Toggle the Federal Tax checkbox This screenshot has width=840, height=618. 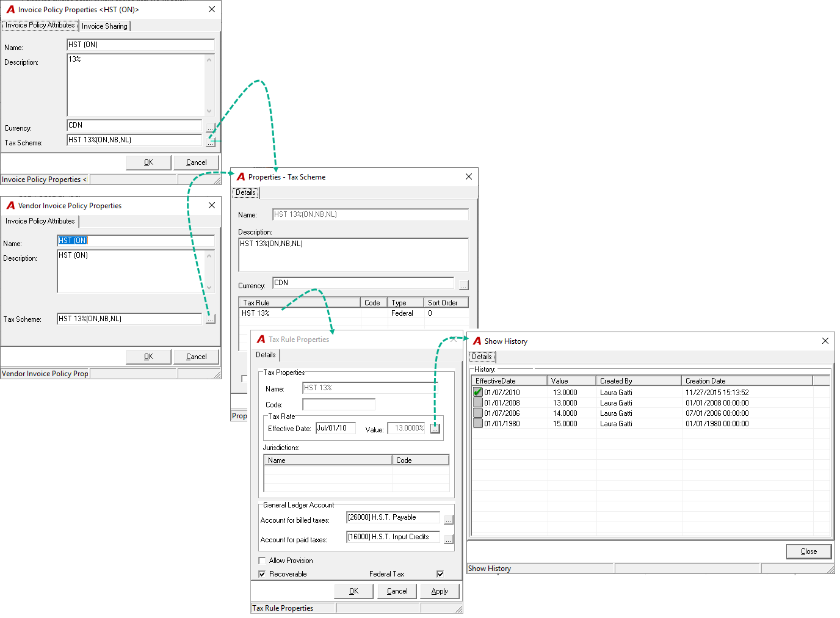(440, 574)
